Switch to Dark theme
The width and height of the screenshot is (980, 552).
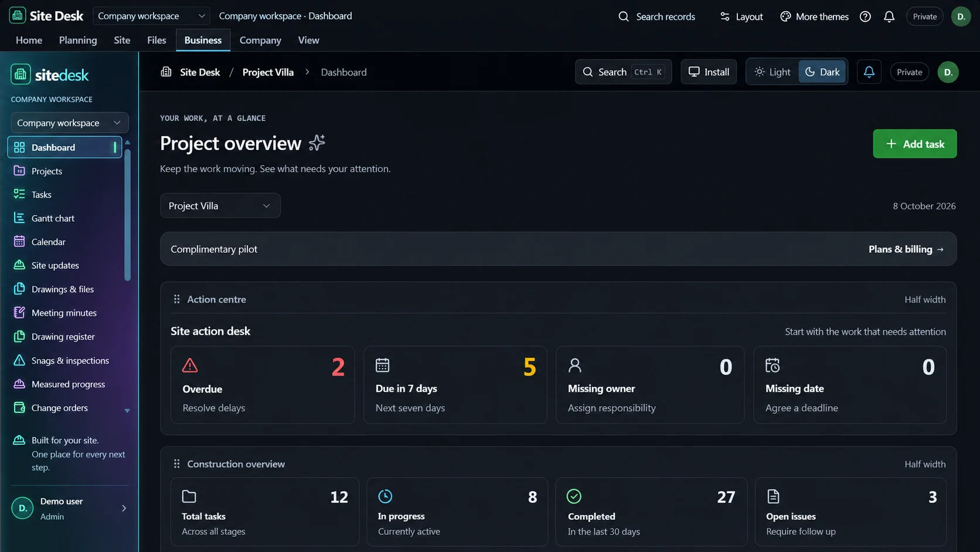[822, 72]
